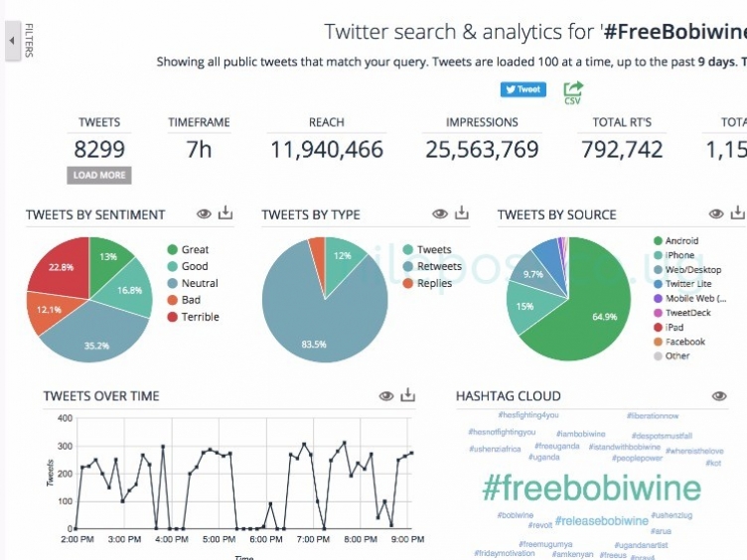Download the Tweets by Source chart
The image size is (747, 560).
[738, 213]
